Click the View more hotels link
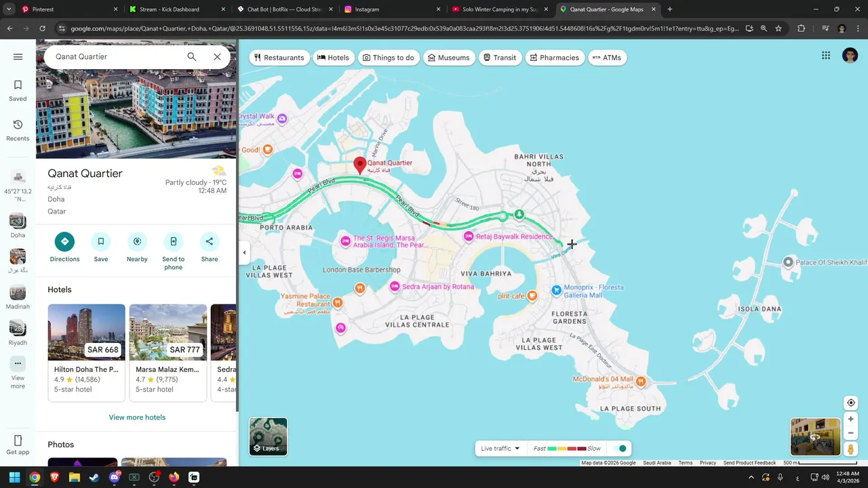This screenshot has height=488, width=868. pyautogui.click(x=137, y=418)
